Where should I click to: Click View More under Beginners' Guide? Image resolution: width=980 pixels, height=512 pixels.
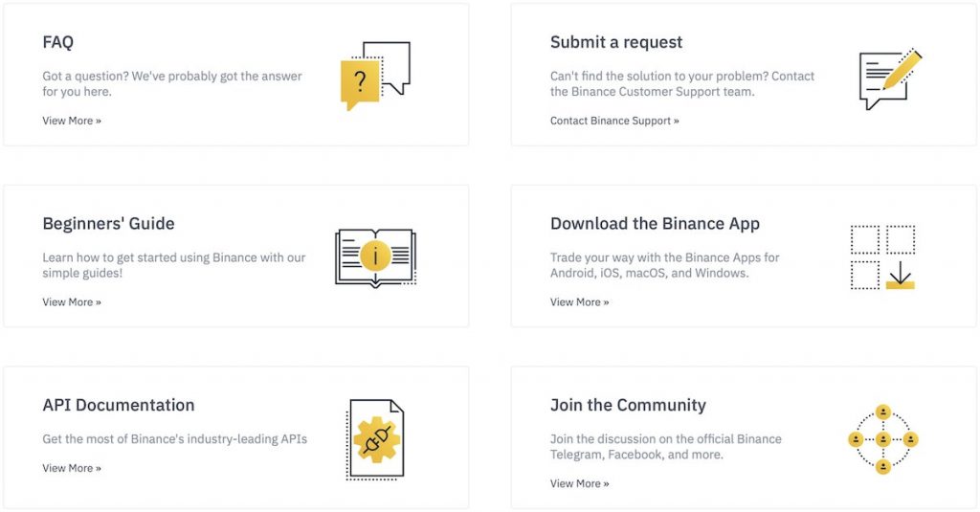[x=72, y=302]
